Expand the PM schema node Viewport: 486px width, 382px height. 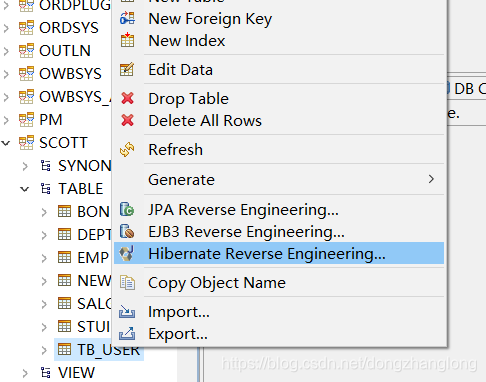pos(6,120)
